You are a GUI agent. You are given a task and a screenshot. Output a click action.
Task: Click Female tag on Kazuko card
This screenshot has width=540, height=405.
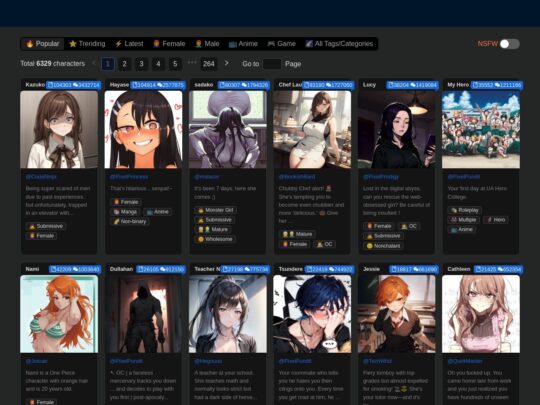tap(42, 236)
